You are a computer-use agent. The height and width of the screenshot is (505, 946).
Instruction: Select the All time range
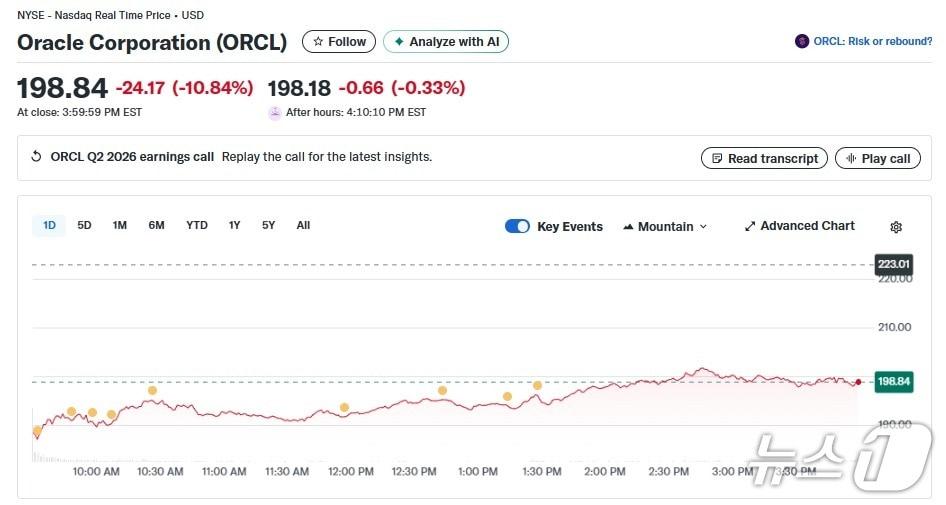(303, 225)
